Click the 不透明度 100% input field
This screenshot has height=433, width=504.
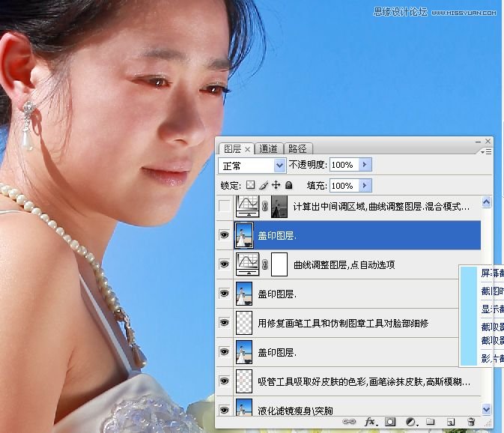pos(344,165)
